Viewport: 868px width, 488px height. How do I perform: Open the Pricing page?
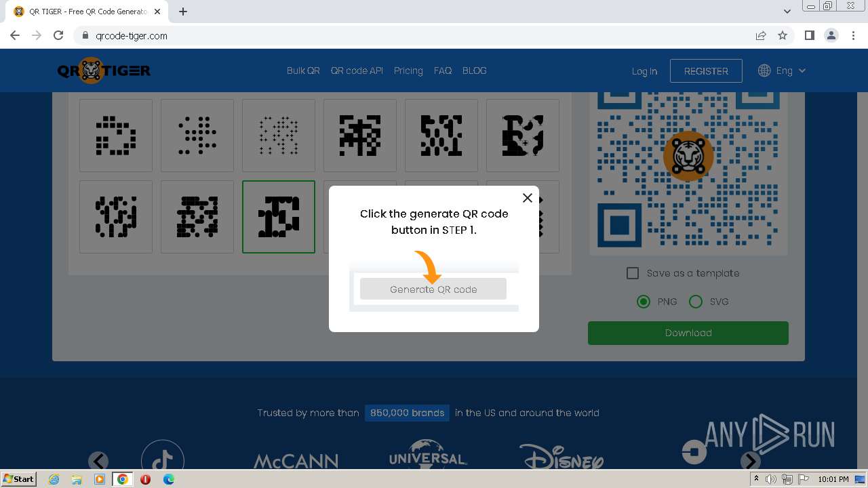[x=408, y=70]
